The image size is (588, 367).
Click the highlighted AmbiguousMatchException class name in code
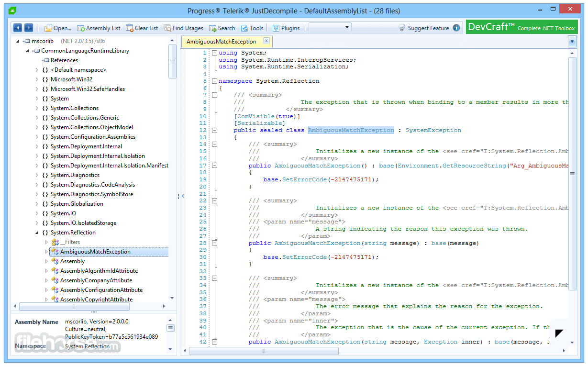[x=351, y=130]
